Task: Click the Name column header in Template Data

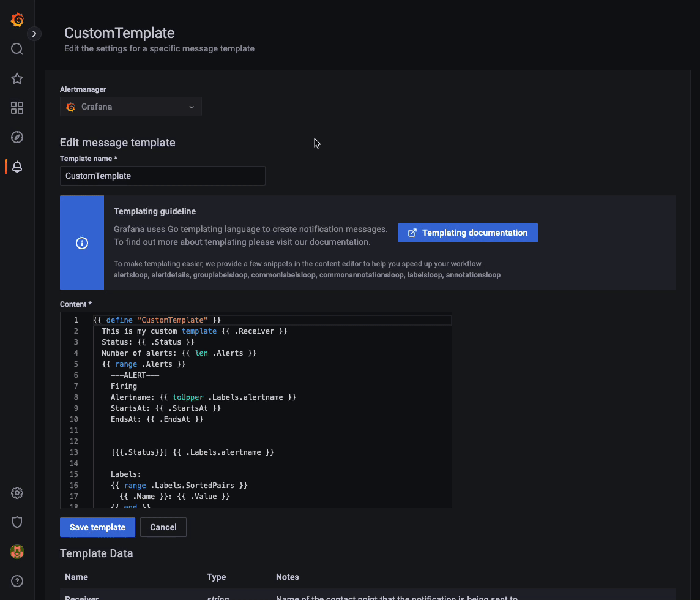Action: click(x=76, y=577)
